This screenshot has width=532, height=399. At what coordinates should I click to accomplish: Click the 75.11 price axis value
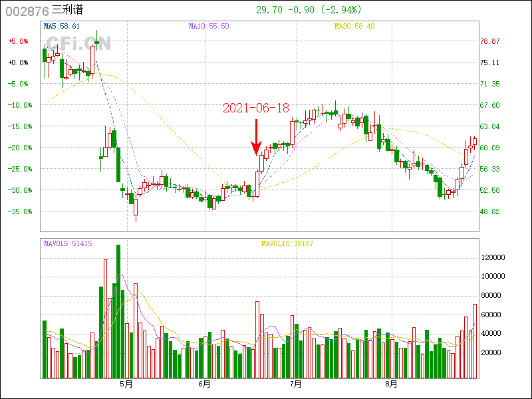point(490,63)
